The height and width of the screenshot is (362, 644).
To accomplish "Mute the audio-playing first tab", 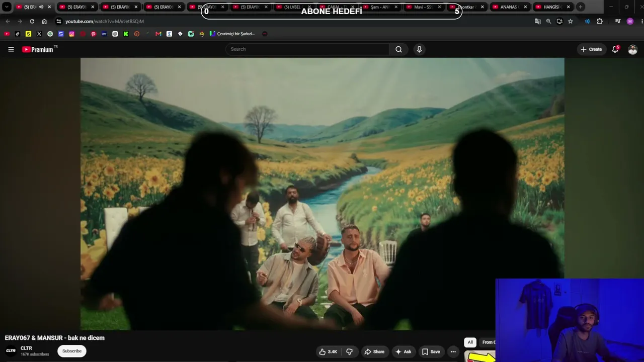I will 41,7.
